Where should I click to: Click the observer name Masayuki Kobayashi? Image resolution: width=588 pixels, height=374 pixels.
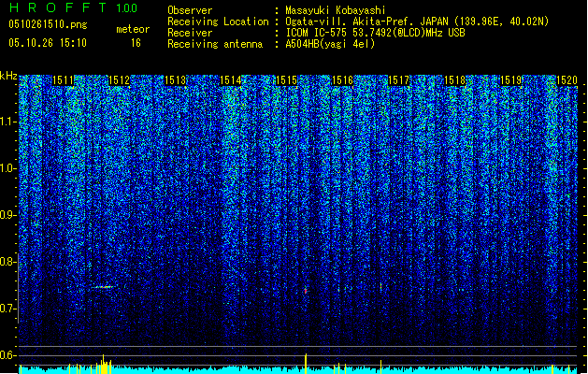tap(336, 10)
